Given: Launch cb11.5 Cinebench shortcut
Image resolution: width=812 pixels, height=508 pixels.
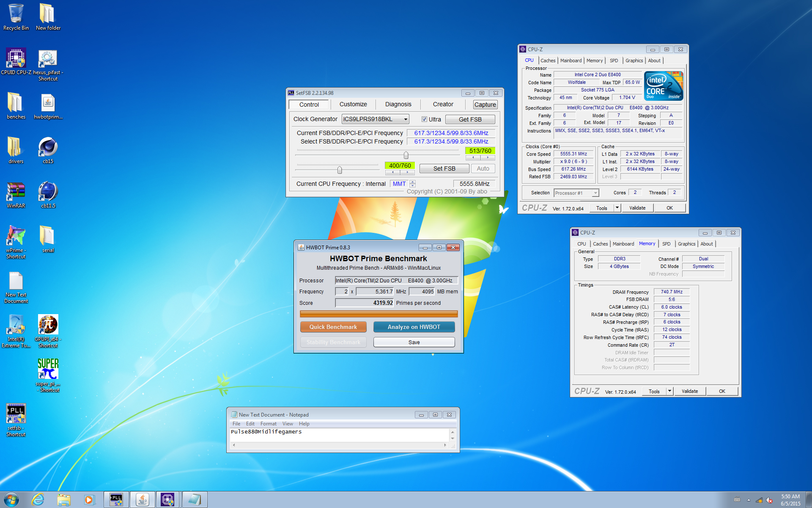Looking at the screenshot, I should (x=48, y=195).
